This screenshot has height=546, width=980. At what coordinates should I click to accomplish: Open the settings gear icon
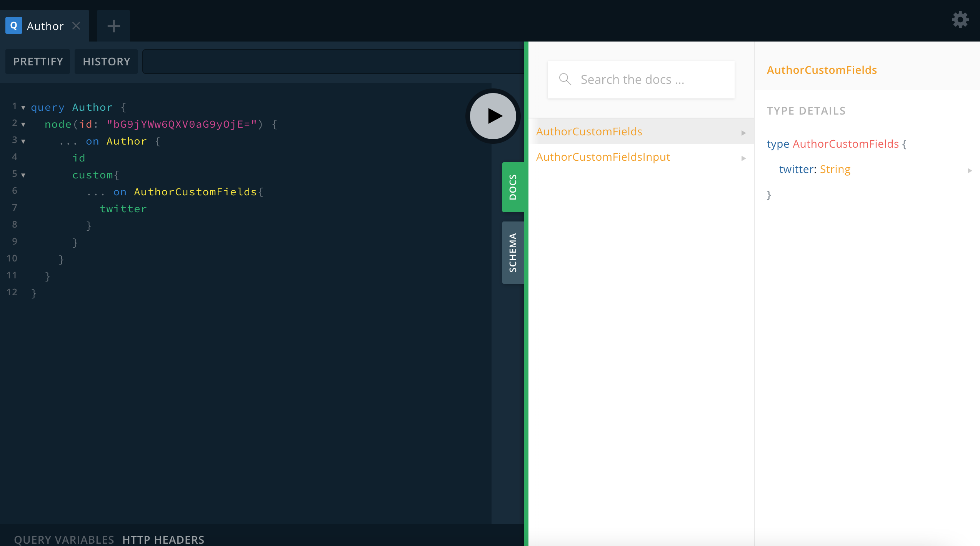[960, 20]
